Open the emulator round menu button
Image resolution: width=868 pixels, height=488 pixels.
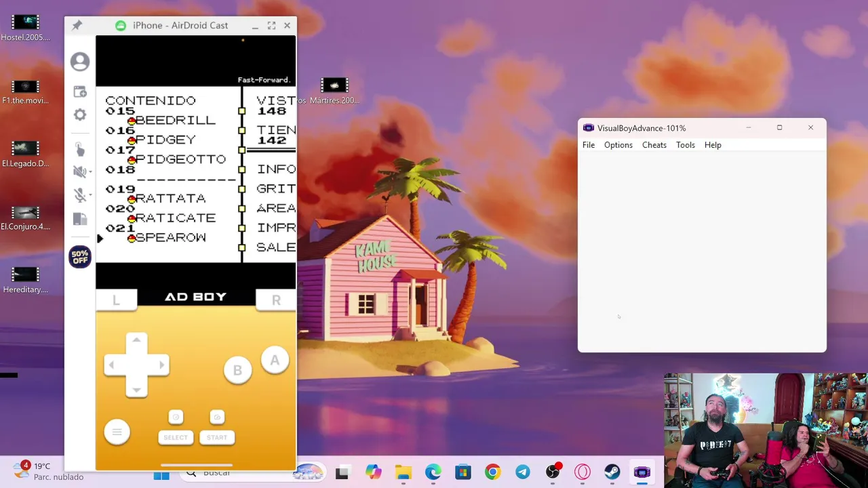[117, 432]
